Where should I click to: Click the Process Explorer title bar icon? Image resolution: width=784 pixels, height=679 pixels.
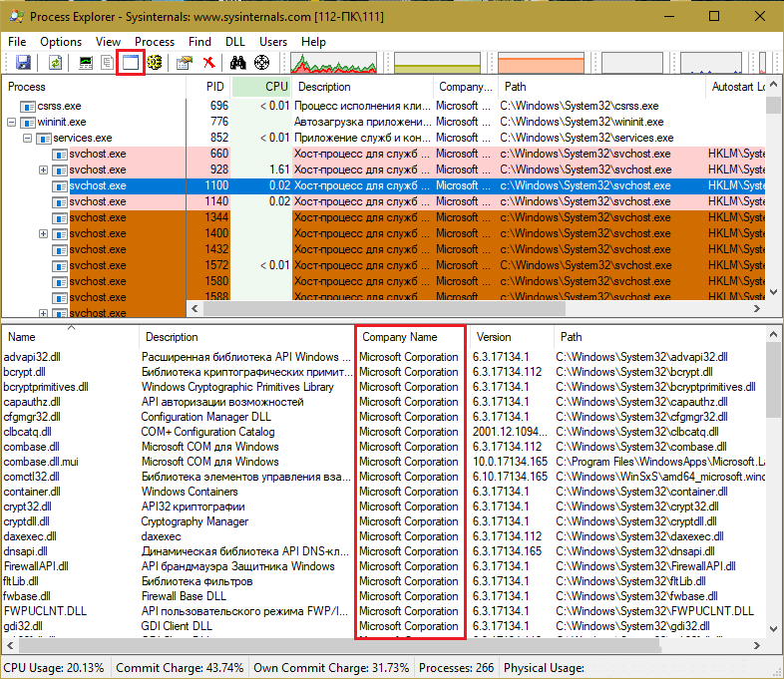point(17,16)
